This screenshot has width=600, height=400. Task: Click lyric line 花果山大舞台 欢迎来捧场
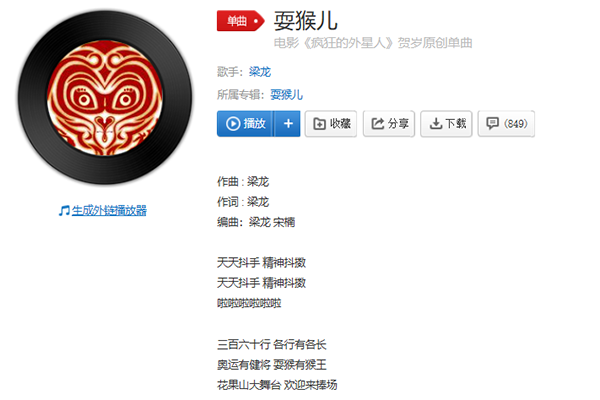coord(277,385)
